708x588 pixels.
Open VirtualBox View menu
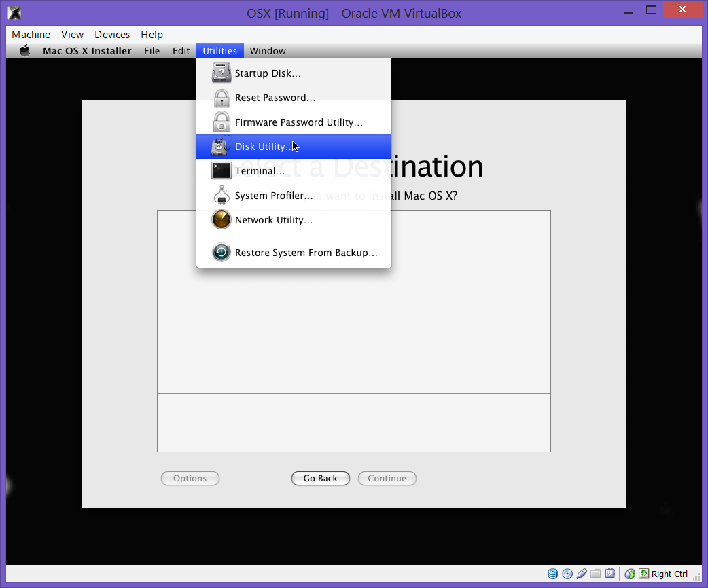coord(72,35)
